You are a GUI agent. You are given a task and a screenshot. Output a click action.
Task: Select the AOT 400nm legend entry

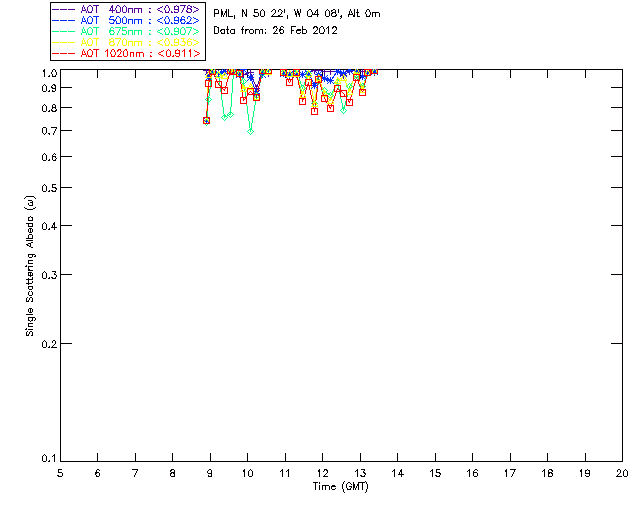126,9
